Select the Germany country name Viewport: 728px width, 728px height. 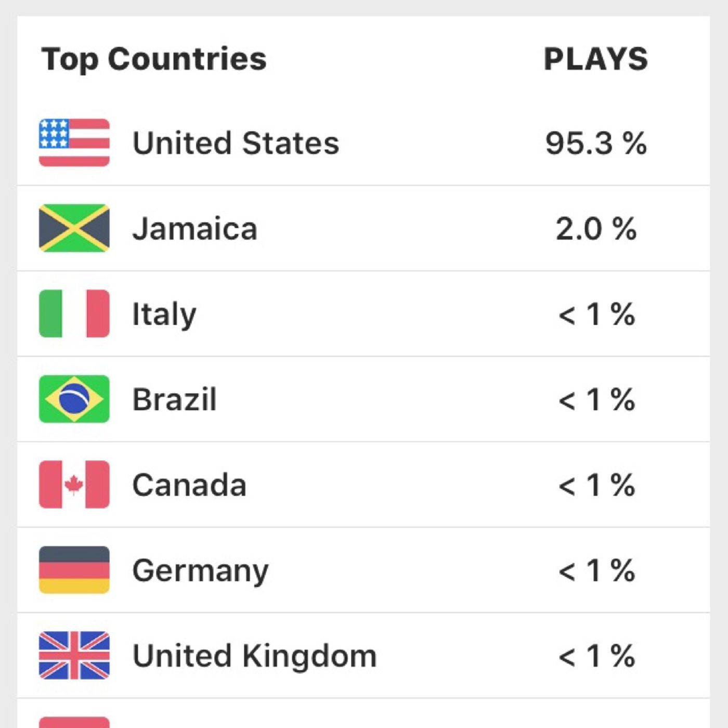pyautogui.click(x=201, y=570)
